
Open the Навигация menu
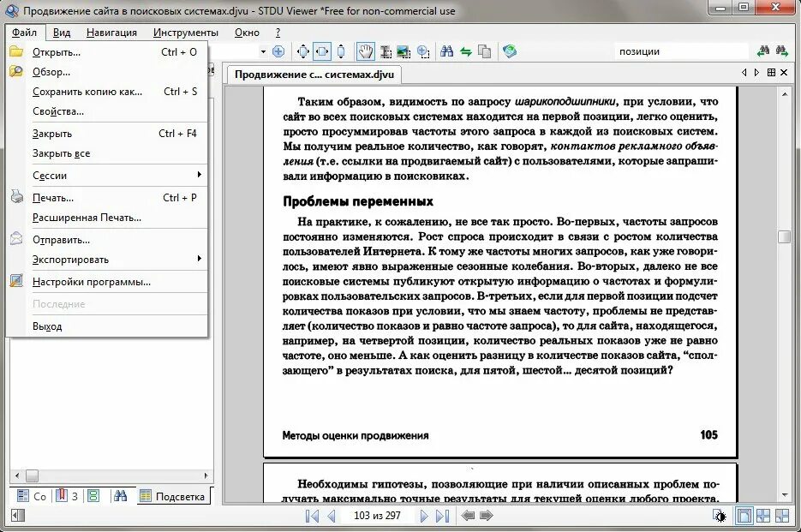pyautogui.click(x=111, y=33)
